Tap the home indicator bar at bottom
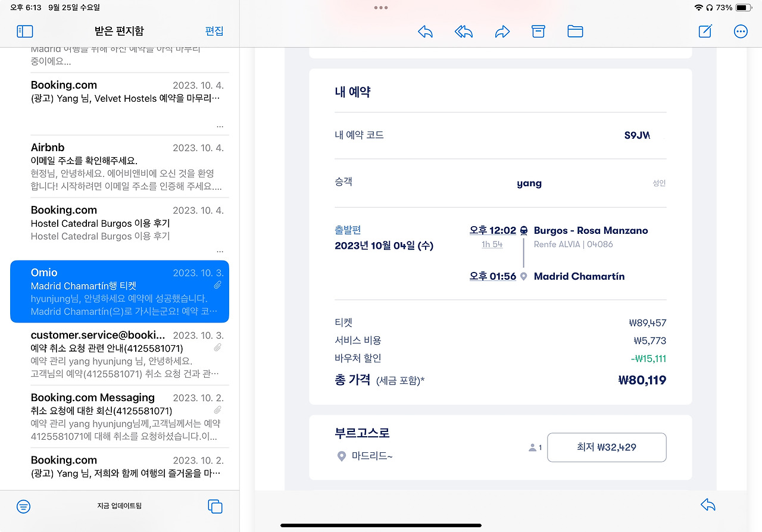 point(381,525)
